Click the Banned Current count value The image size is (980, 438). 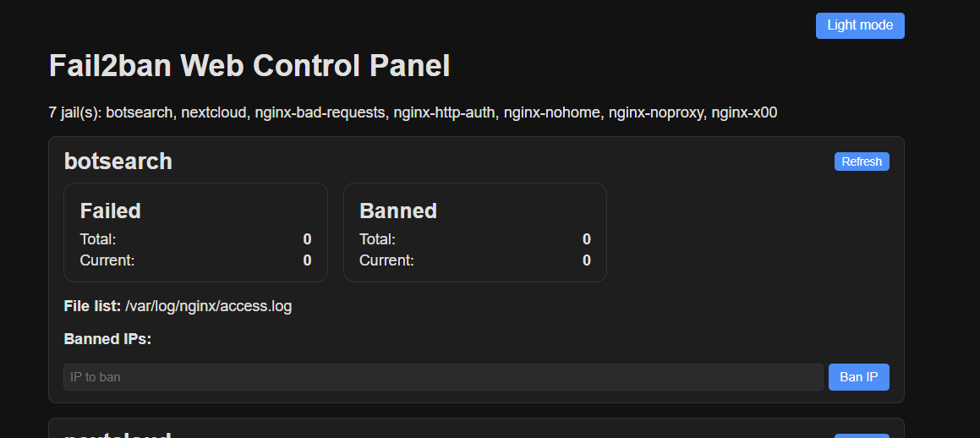pyautogui.click(x=586, y=260)
